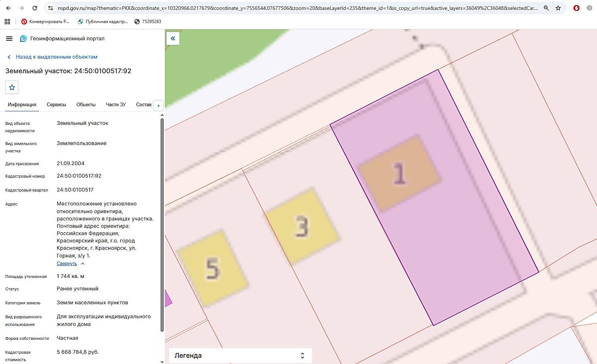Click the panel scrollbar up arrow
Viewport: 597px width, 364px height.
pyautogui.click(x=162, y=115)
